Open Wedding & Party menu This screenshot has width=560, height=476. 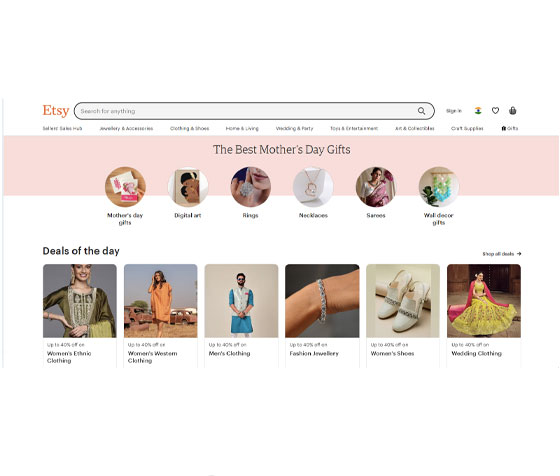coord(294,128)
